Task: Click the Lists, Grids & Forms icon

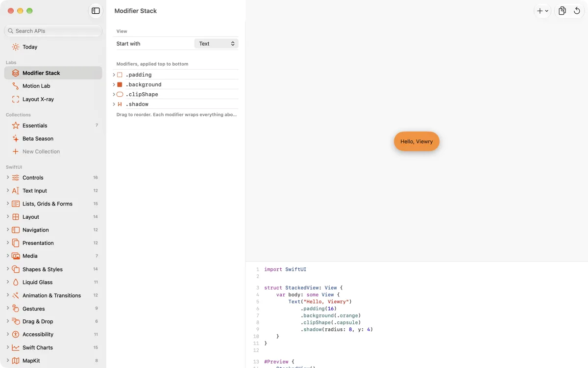Action: (x=16, y=204)
